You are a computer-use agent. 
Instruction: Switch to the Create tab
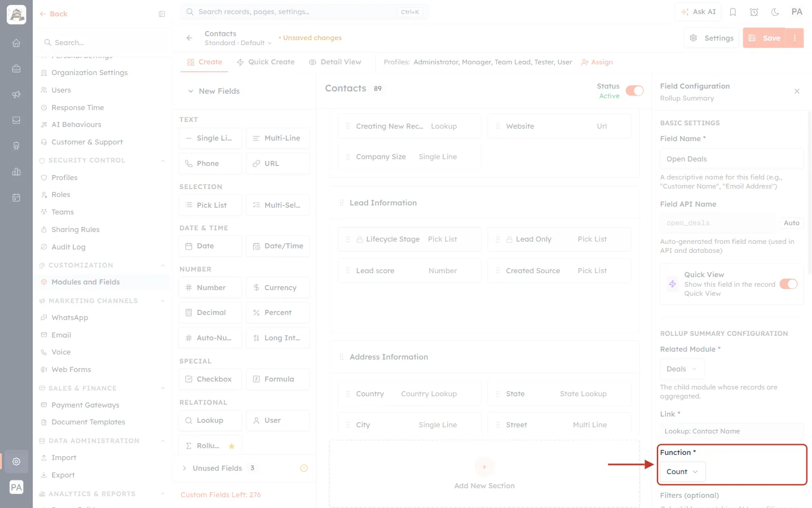(205, 62)
